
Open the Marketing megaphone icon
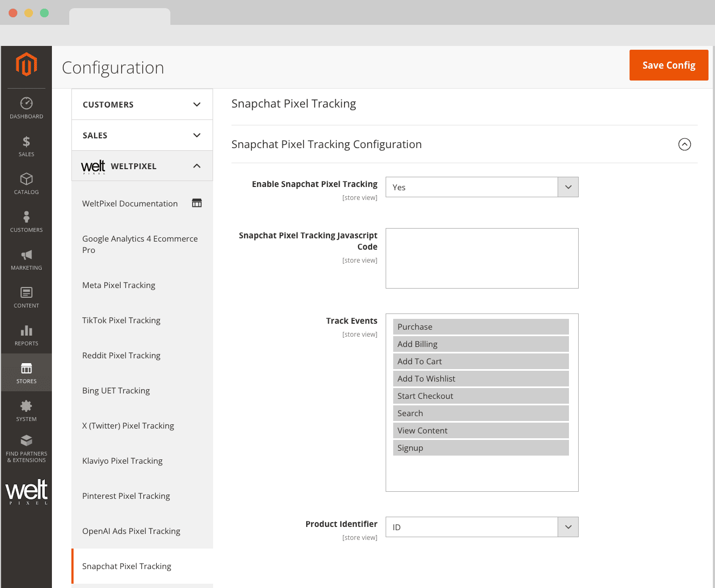point(27,255)
